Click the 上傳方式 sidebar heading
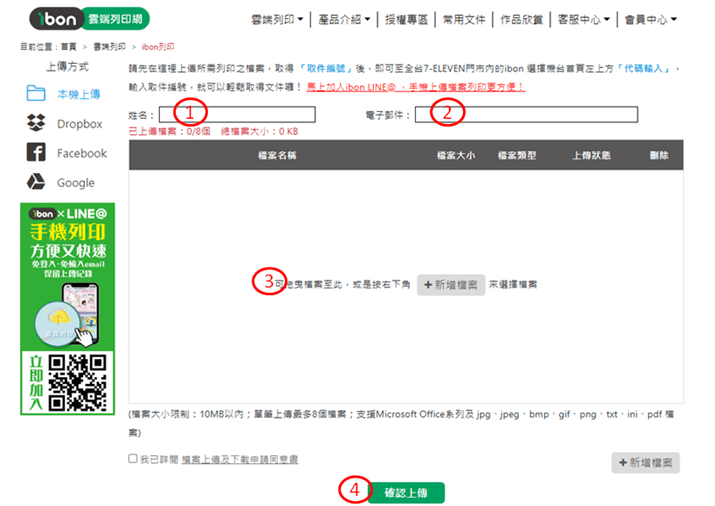 [x=67, y=67]
